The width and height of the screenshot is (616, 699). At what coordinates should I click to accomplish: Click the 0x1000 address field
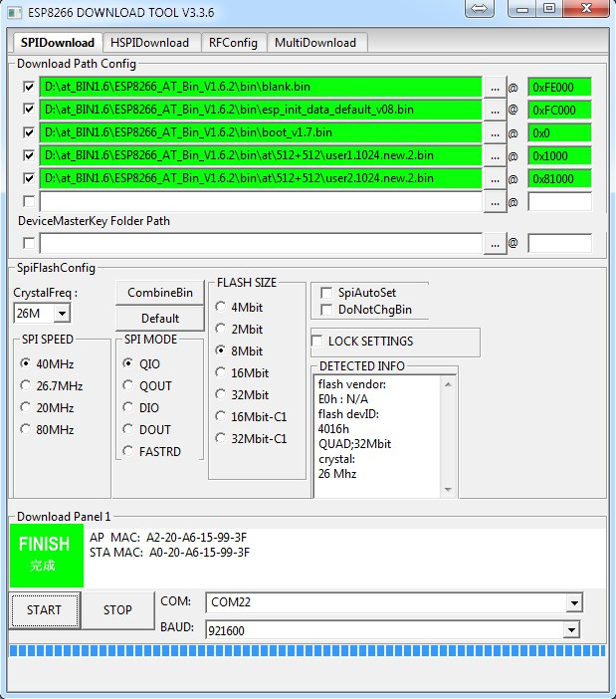click(x=560, y=156)
